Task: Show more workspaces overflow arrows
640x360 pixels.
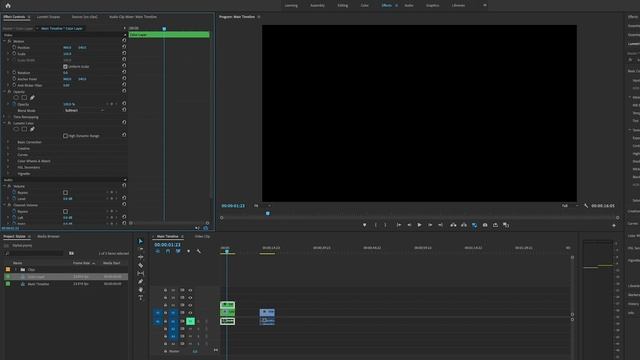Action: [485, 5]
